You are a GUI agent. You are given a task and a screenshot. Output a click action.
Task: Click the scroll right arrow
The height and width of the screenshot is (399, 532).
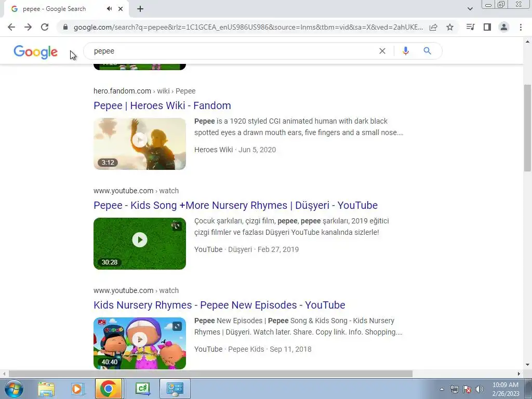pos(519,374)
